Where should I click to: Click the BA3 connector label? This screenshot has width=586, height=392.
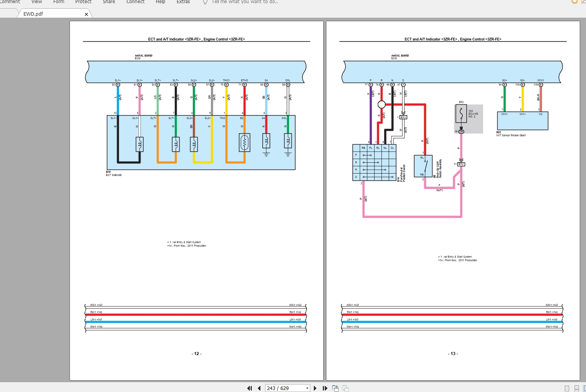coord(403,117)
